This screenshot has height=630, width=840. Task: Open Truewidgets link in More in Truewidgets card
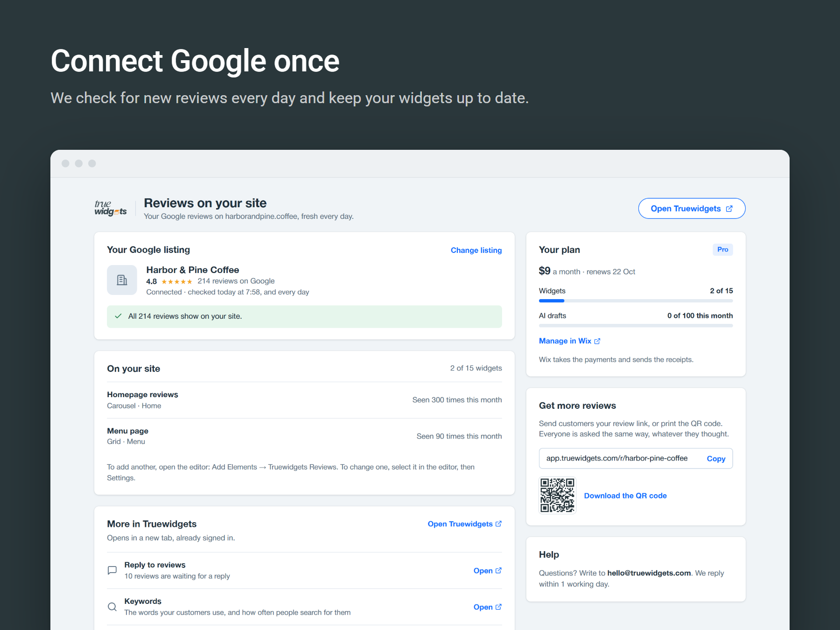(465, 524)
